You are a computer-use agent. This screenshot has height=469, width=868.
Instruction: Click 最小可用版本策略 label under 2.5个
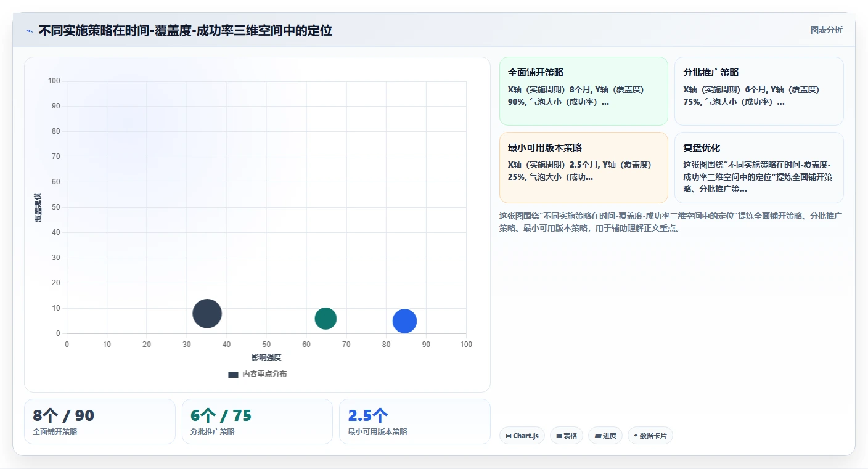click(377, 431)
